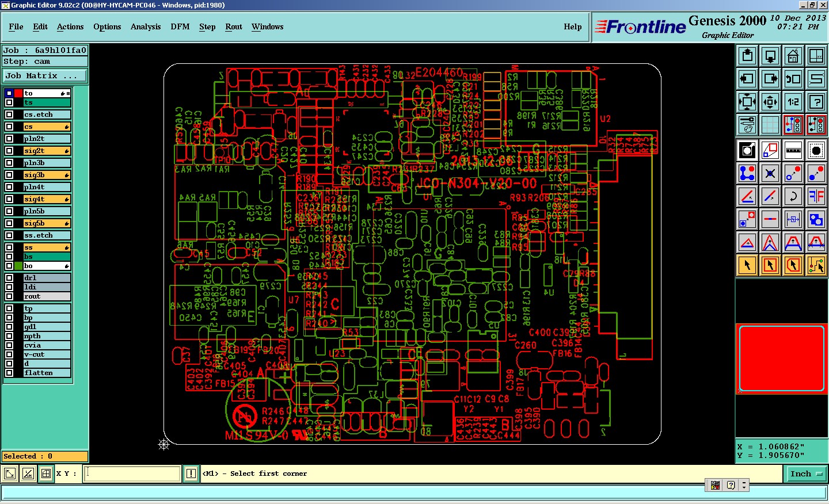Select the polygon arrow selection tool

[x=793, y=265]
